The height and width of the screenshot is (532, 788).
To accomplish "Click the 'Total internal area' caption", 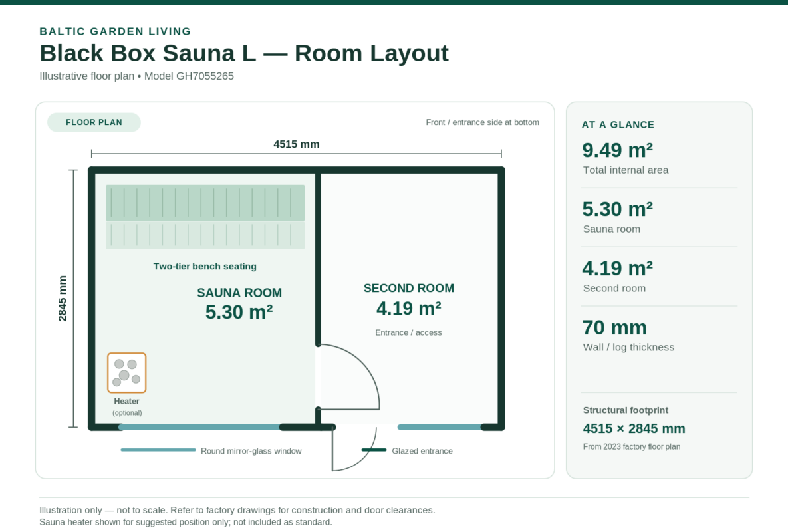I will click(626, 170).
